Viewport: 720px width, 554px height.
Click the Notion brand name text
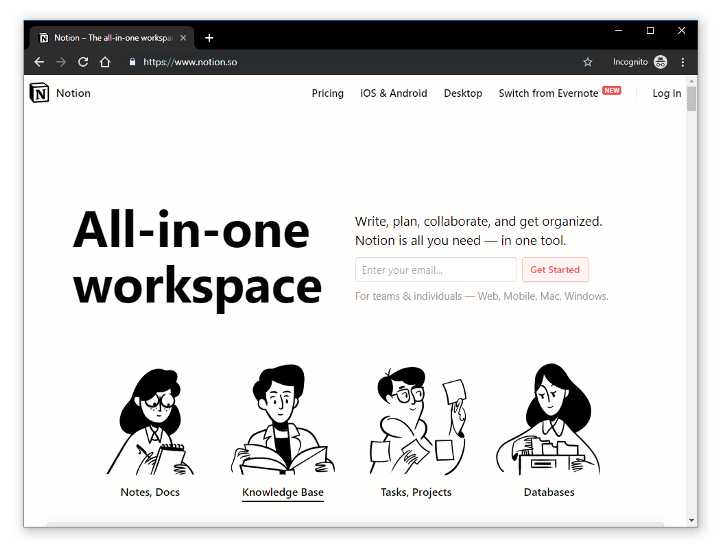(73, 93)
